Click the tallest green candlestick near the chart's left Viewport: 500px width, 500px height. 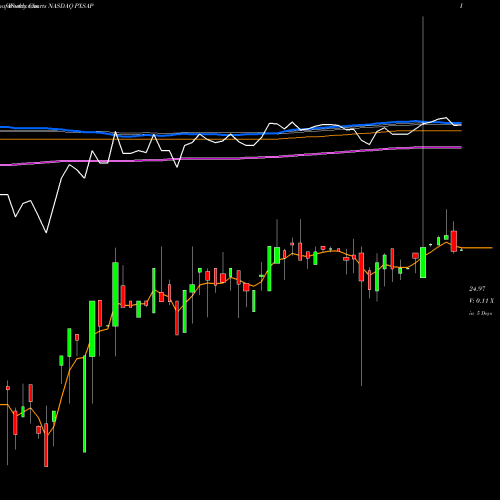coord(84,404)
